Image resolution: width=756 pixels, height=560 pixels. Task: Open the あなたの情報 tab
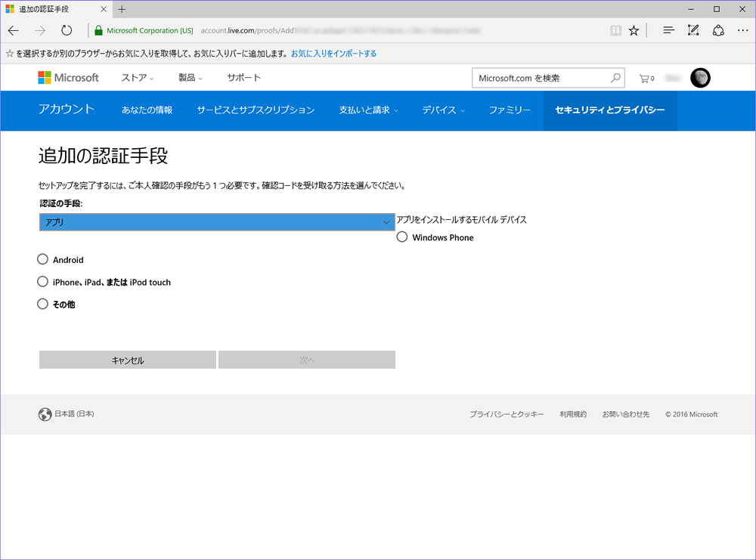tap(147, 110)
